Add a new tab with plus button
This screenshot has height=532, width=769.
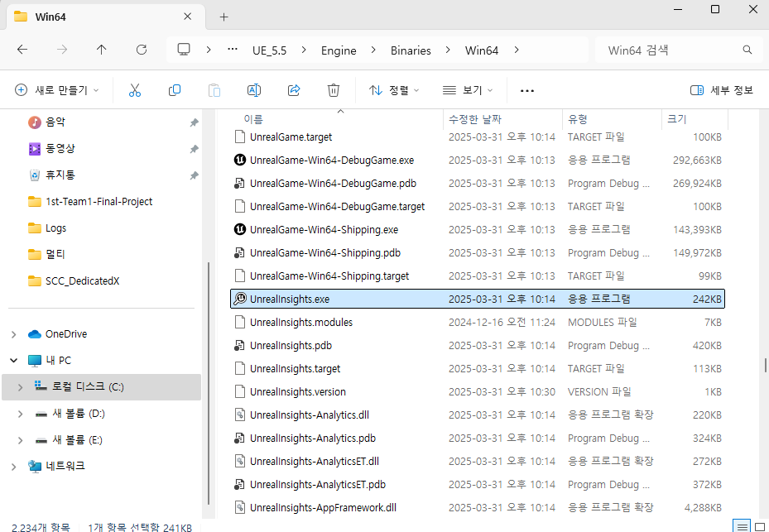(223, 17)
